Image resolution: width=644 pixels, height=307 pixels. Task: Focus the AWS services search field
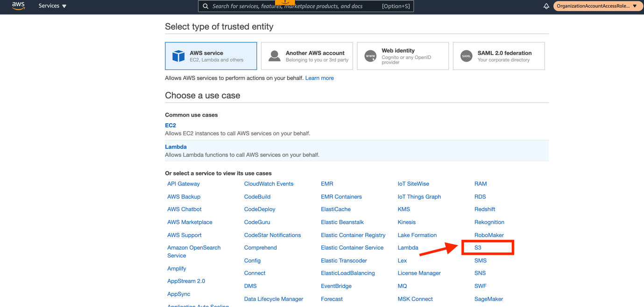pyautogui.click(x=306, y=6)
